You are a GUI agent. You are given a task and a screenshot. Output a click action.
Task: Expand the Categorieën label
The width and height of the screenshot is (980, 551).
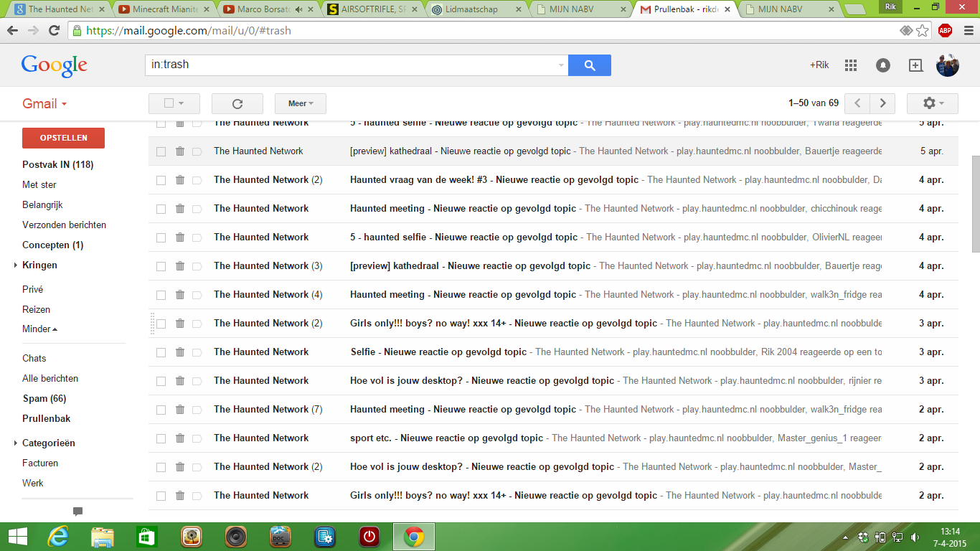(x=16, y=443)
